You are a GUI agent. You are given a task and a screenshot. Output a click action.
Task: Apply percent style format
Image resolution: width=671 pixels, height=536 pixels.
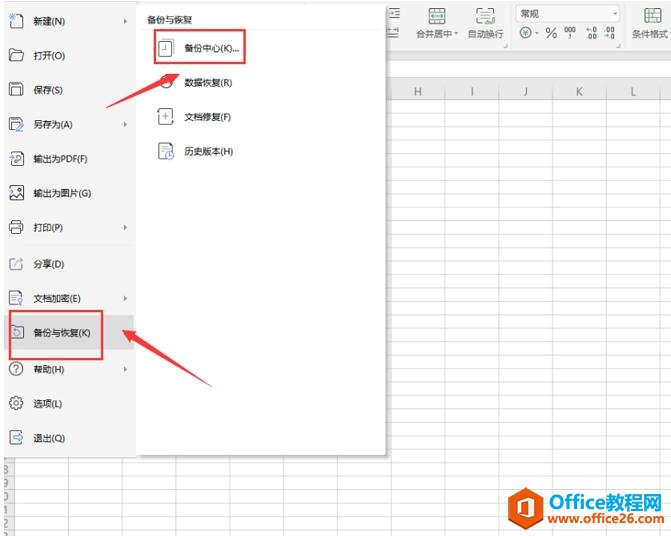coord(551,33)
